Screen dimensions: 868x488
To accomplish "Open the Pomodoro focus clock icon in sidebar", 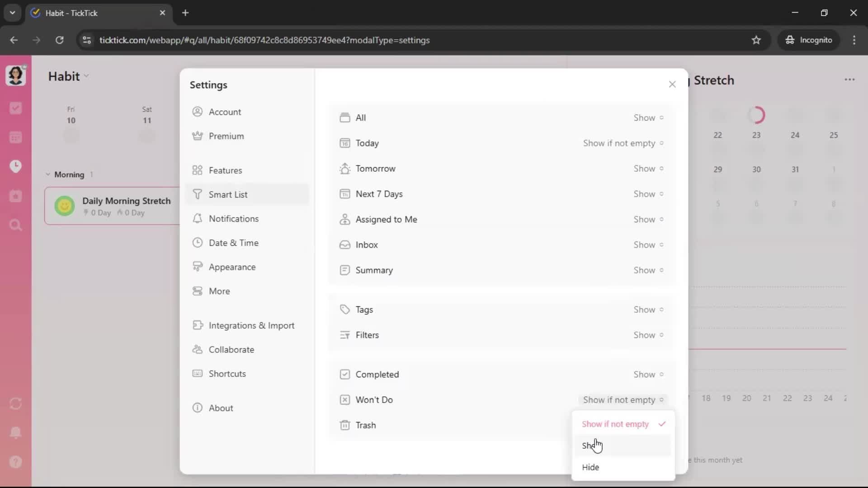I will tap(15, 166).
